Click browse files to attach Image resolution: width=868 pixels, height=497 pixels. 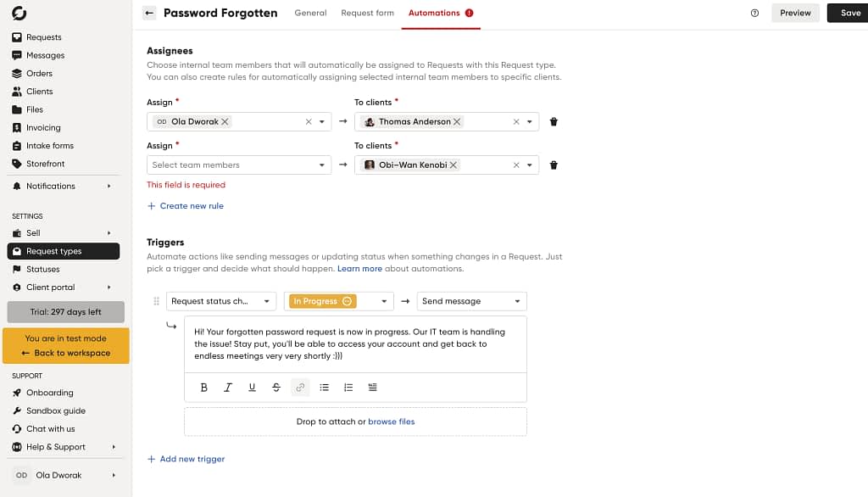[392, 422]
